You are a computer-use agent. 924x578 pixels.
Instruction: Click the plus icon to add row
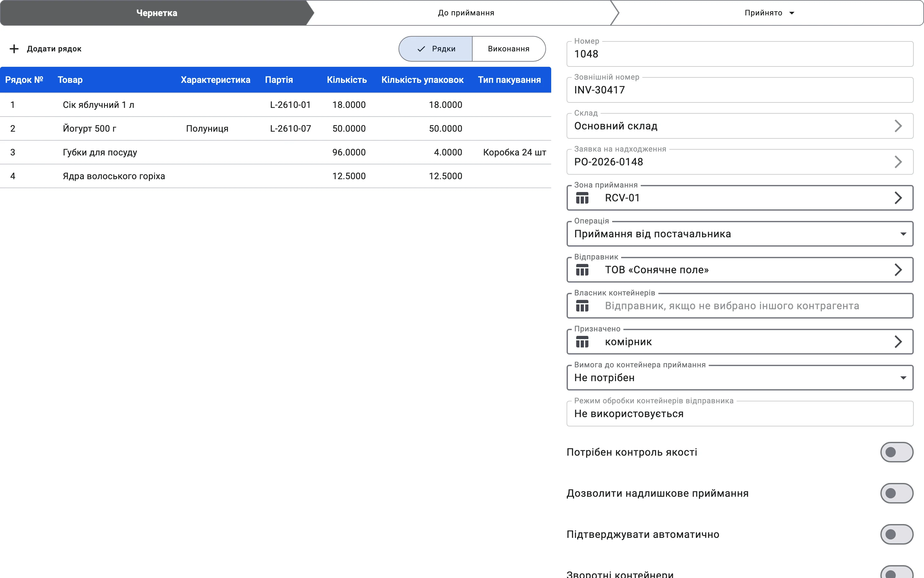14,49
